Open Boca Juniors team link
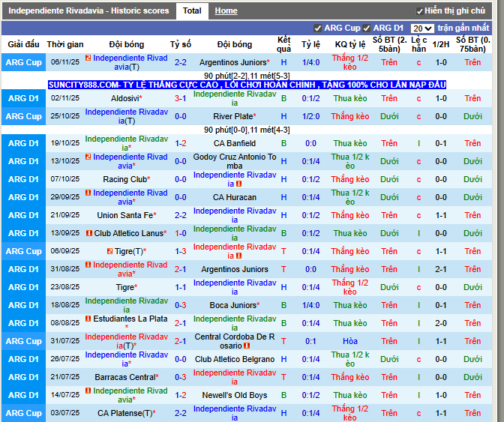 [234, 305]
